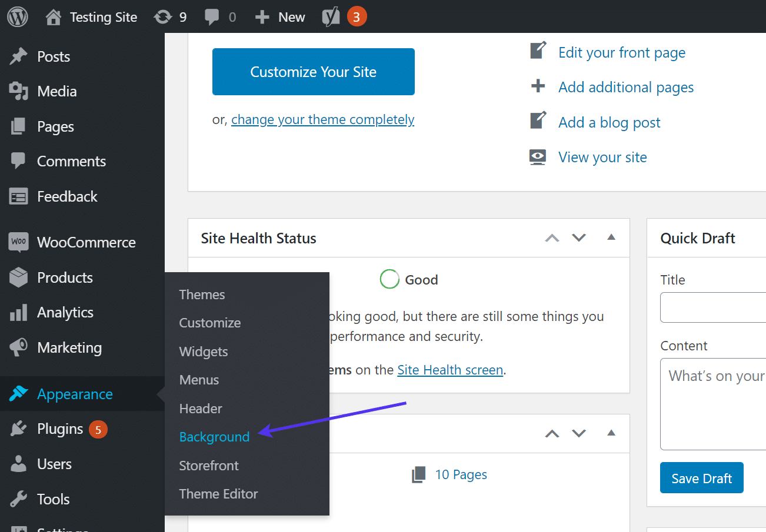766x532 pixels.
Task: Move the Site Health Status panel up
Action: tap(551, 237)
